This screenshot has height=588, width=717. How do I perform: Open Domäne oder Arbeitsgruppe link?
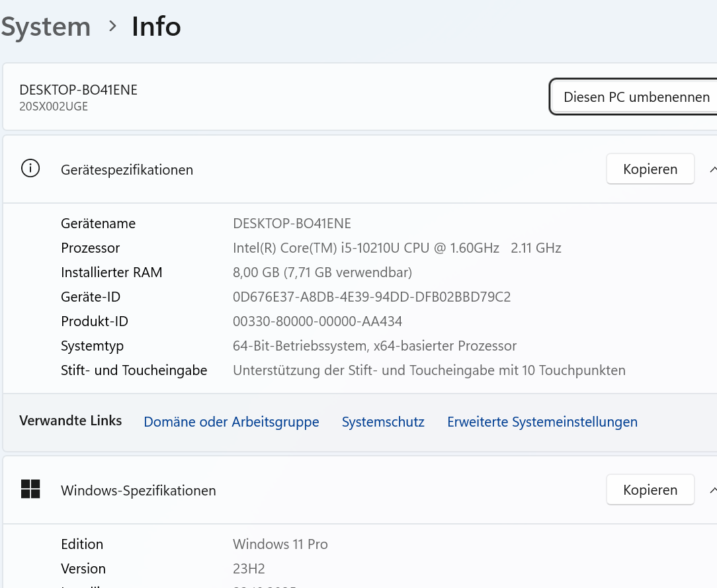[232, 421]
